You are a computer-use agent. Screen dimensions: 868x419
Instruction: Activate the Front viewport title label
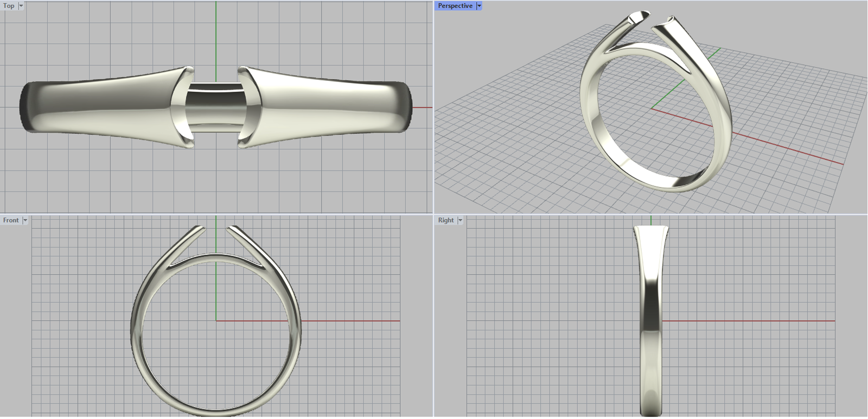click(11, 220)
